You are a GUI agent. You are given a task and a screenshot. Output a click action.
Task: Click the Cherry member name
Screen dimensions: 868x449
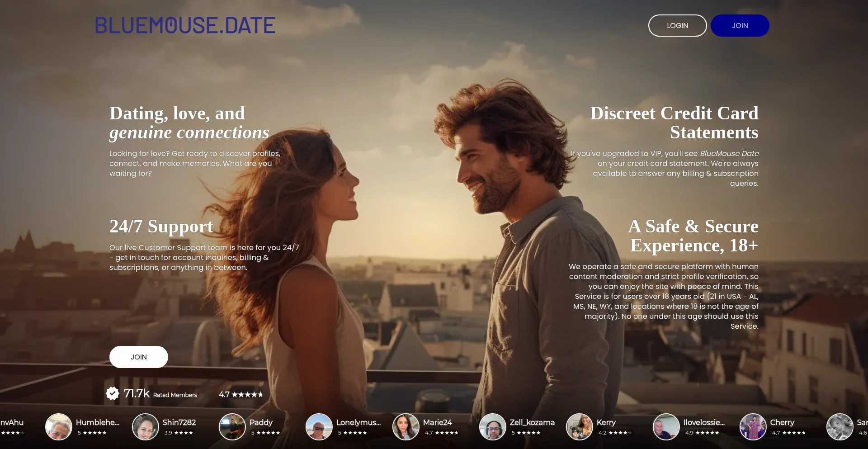click(x=782, y=422)
